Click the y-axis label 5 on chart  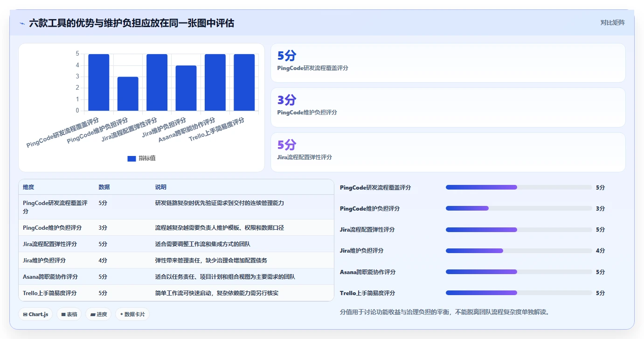click(77, 54)
